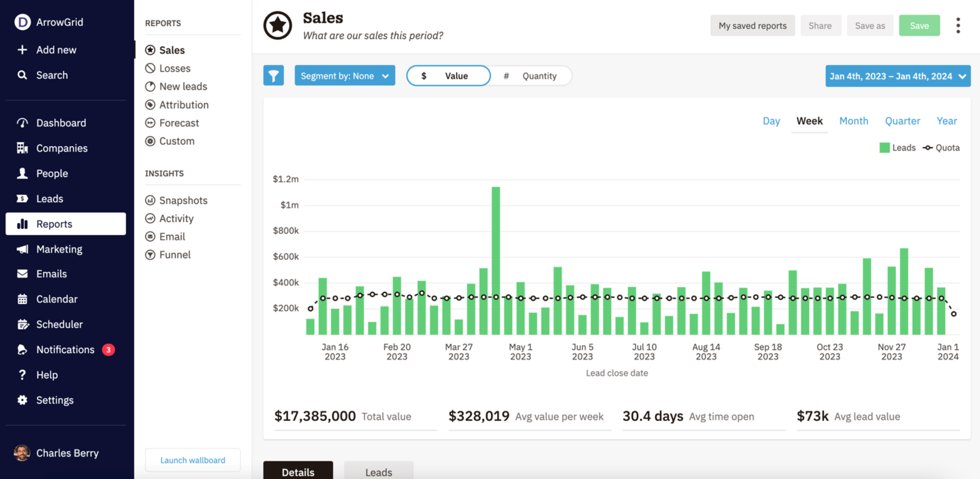Click the filter icon next to Segment by
Image resolution: width=980 pixels, height=479 pixels.
273,75
